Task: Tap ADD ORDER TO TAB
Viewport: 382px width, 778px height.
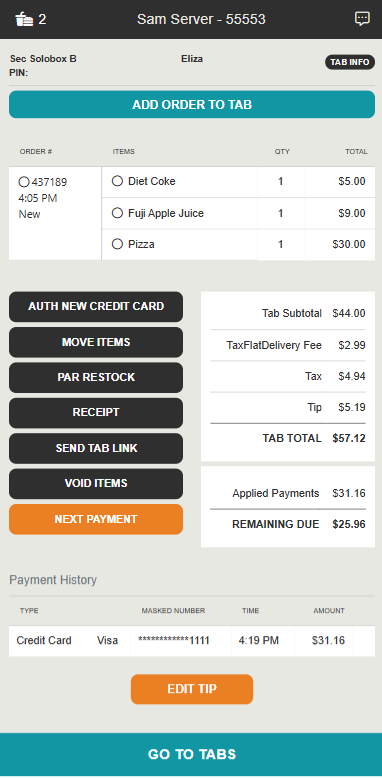Action: (192, 105)
